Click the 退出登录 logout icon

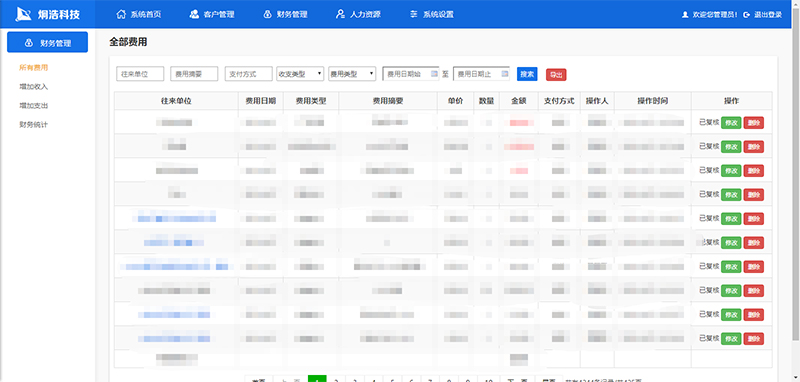(x=746, y=15)
